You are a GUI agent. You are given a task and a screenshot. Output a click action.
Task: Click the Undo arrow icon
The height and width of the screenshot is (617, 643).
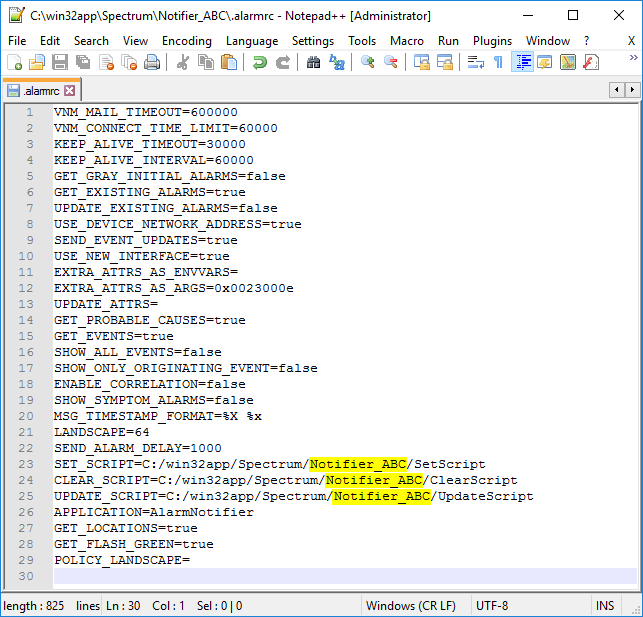[x=260, y=62]
